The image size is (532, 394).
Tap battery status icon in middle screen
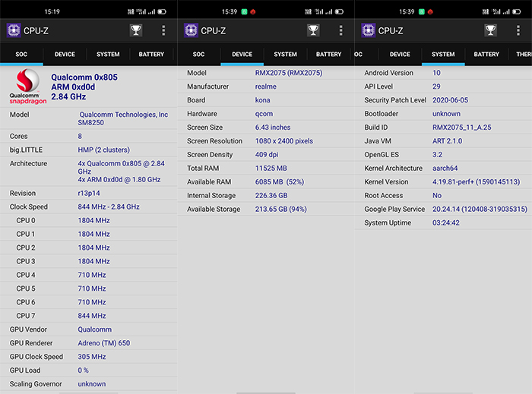pyautogui.click(x=339, y=12)
